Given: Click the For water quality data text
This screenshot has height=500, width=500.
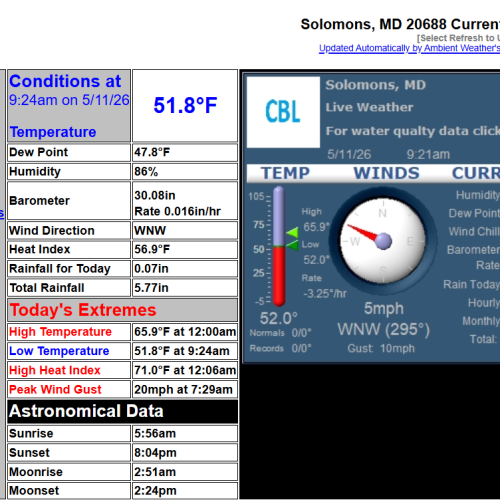Looking at the screenshot, I should pos(413,131).
